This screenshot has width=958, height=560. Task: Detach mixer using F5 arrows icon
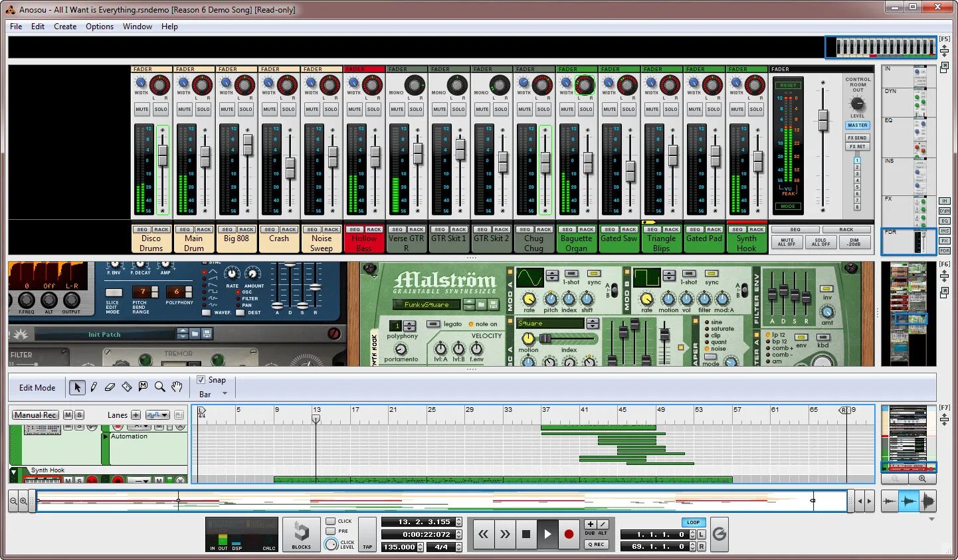click(944, 51)
